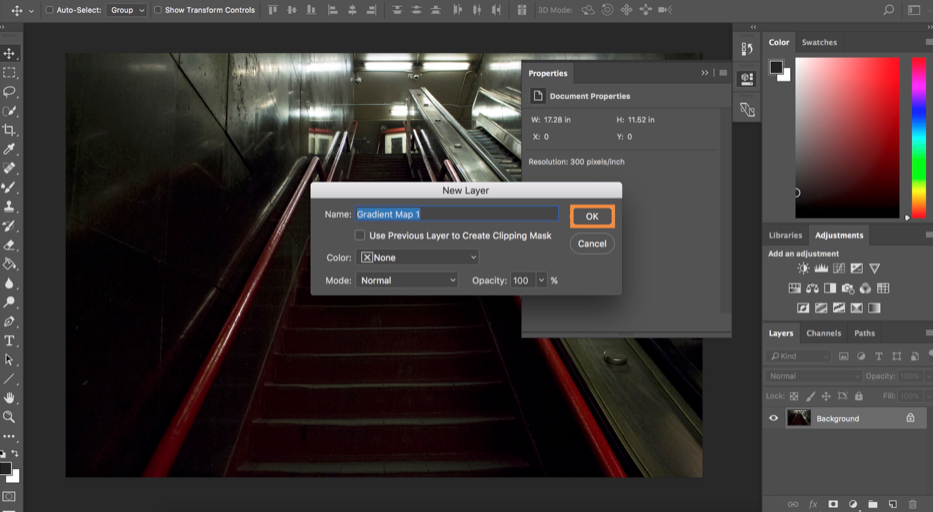Toggle lock transparent pixels

tap(794, 396)
